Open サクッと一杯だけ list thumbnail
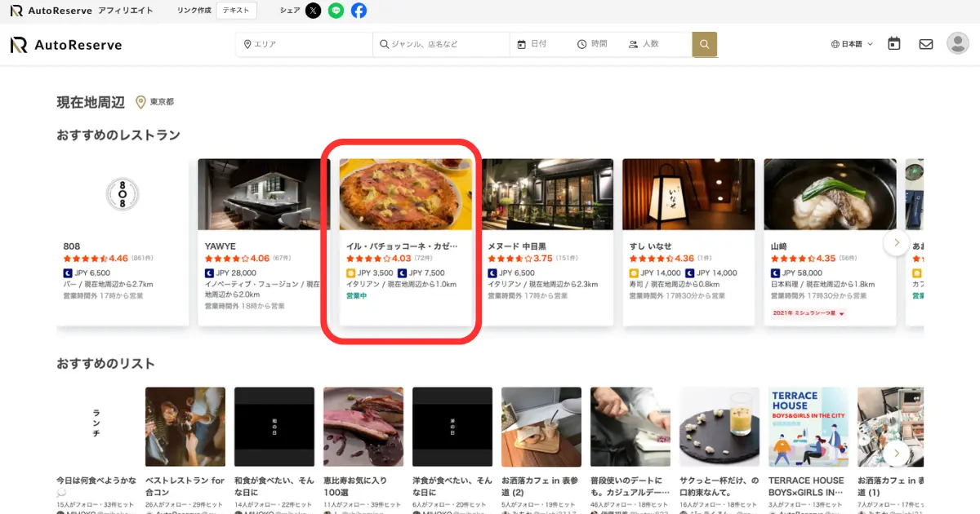 (x=719, y=427)
